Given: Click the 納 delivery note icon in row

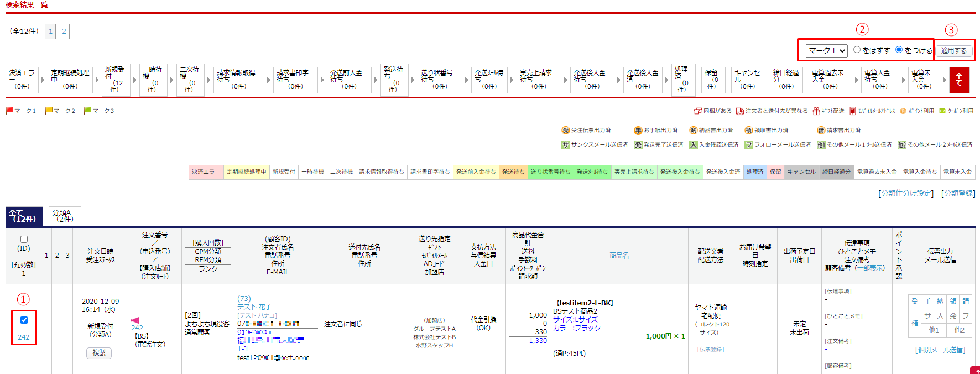Looking at the screenshot, I should pos(940,301).
